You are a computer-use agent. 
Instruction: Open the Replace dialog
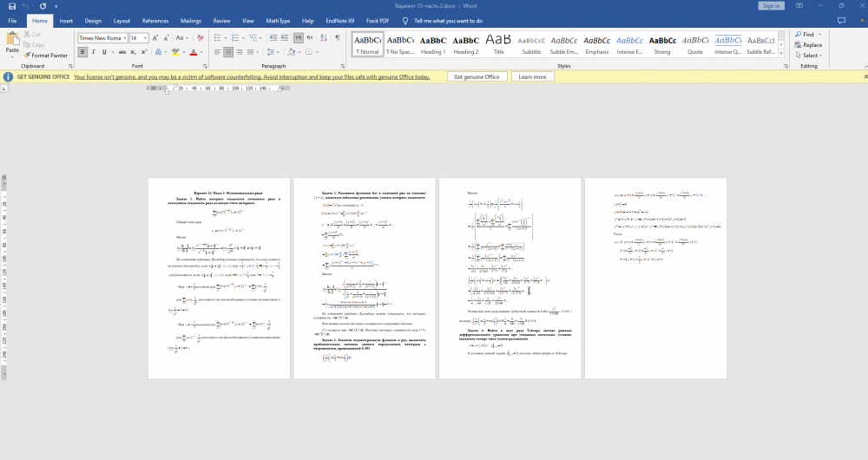pyautogui.click(x=809, y=45)
